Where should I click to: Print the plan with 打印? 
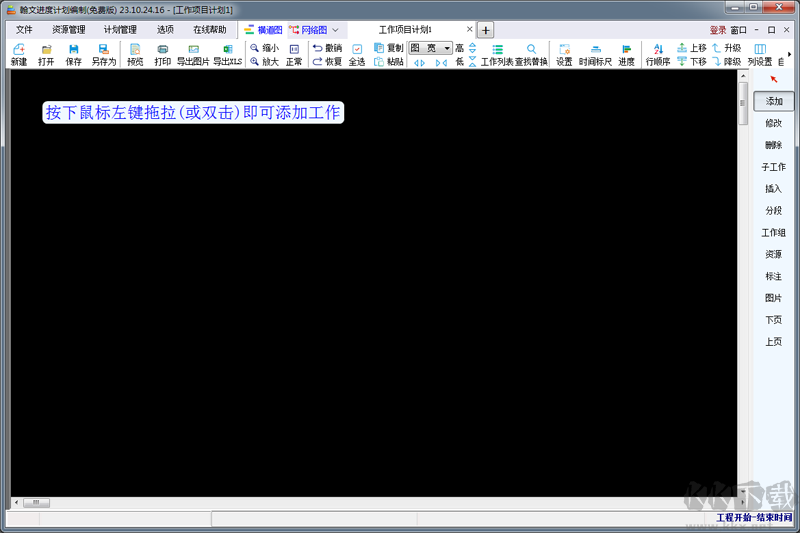[x=162, y=55]
